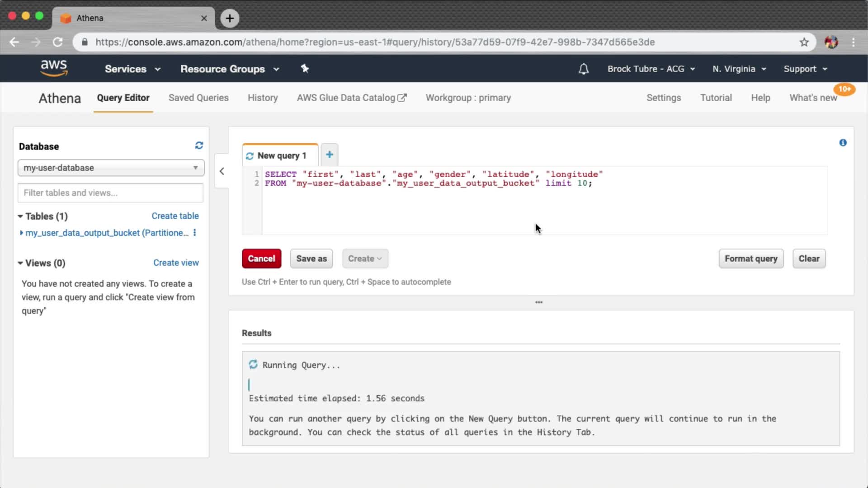
Task: Expand the Create dropdown button
Action: pyautogui.click(x=365, y=258)
